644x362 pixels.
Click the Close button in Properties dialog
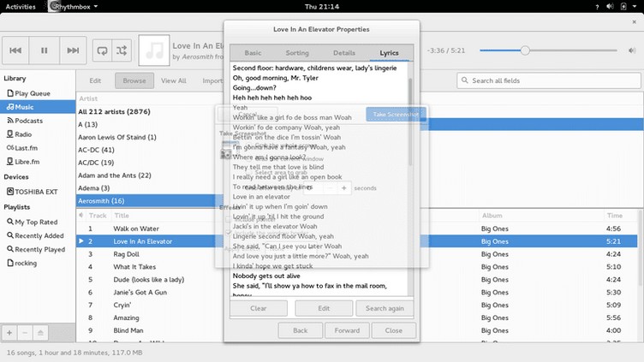pyautogui.click(x=393, y=330)
